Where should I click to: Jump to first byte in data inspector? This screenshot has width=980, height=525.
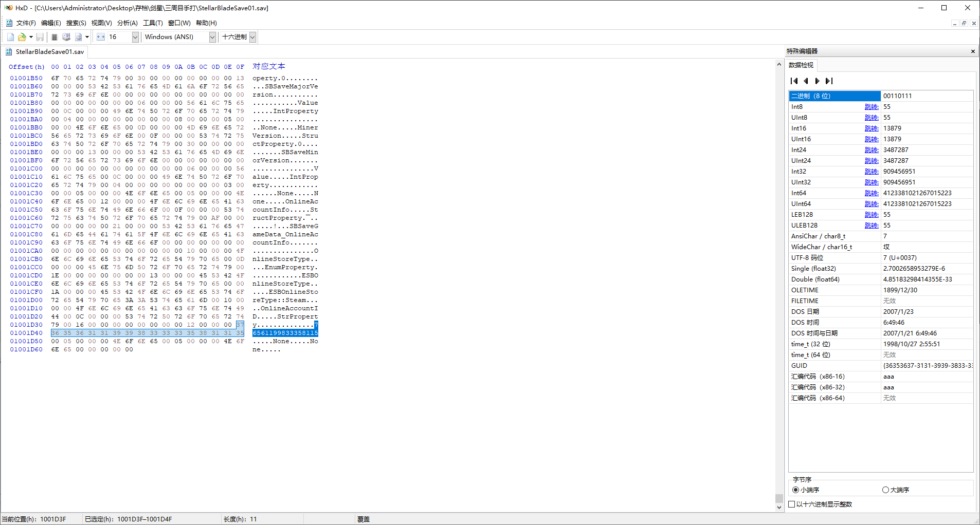click(794, 81)
